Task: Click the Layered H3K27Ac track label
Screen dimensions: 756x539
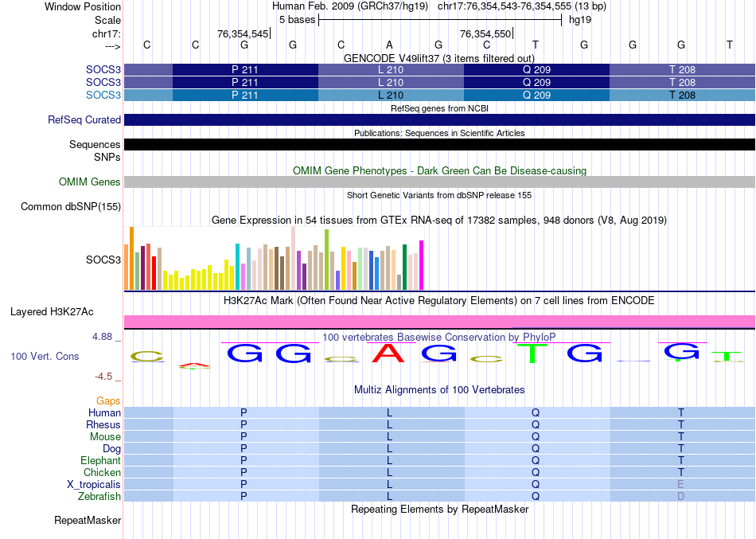Action: (52, 312)
